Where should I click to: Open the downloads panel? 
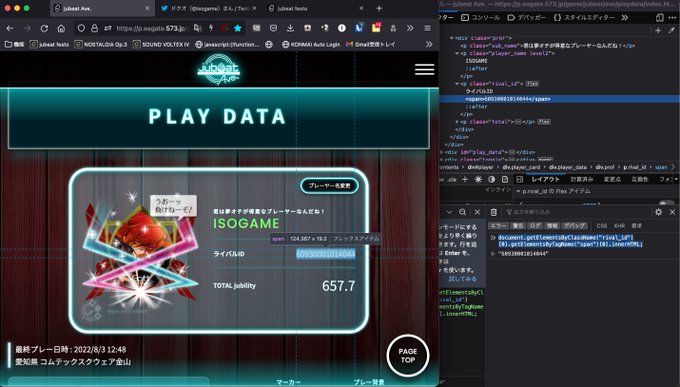(x=290, y=28)
